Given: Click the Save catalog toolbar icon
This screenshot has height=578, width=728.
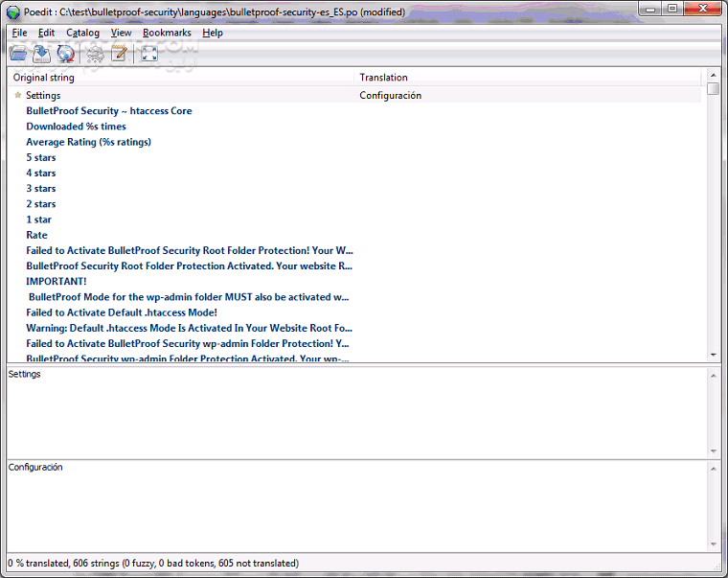Looking at the screenshot, I should [42, 54].
